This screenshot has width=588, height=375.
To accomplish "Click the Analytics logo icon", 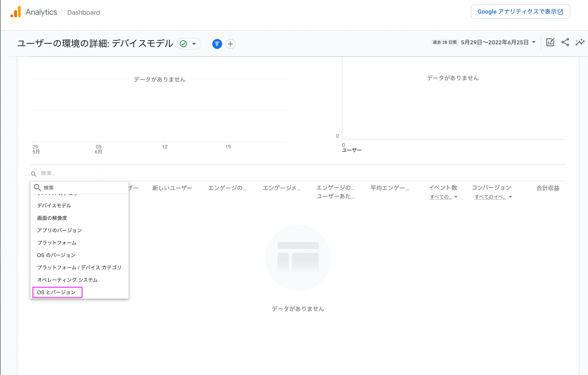I will [16, 12].
